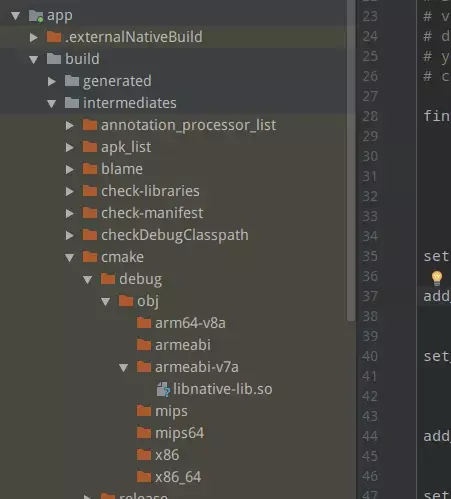The image size is (451, 499).
Task: Click the build folder icon
Action: [54, 59]
